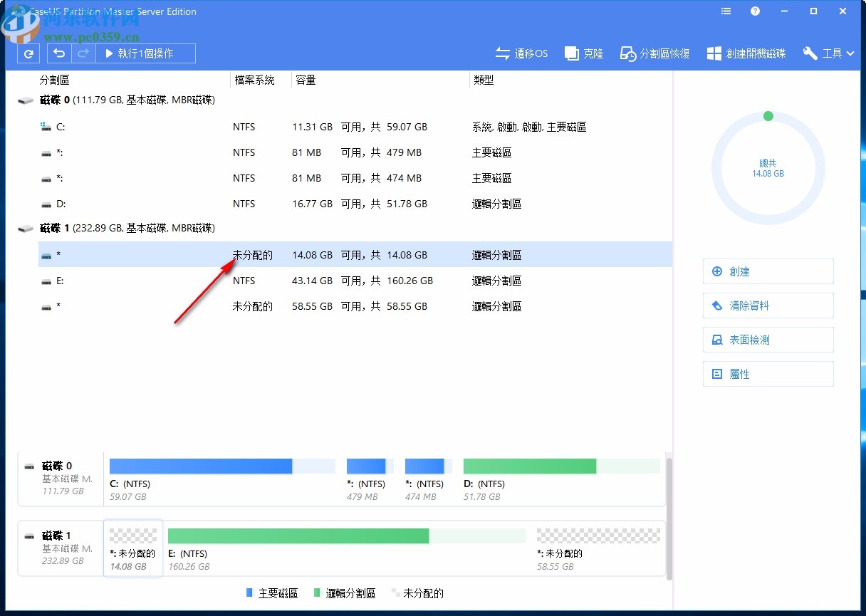Open 清除資料 (Wipe Data) panel
The image size is (866, 616).
[768, 306]
